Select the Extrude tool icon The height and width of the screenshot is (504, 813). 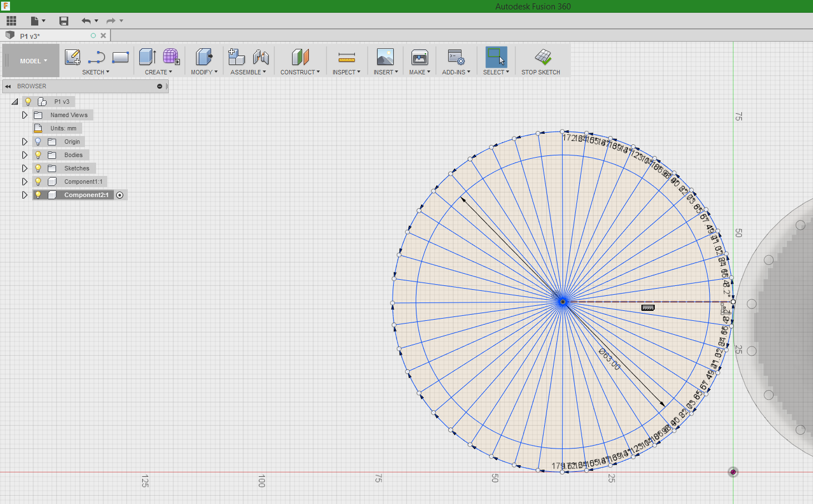tap(147, 57)
